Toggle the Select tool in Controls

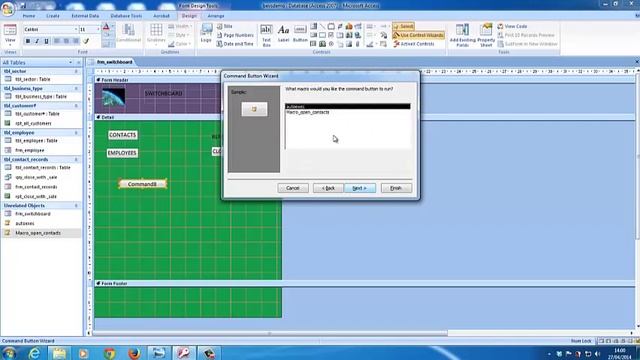coord(403,26)
